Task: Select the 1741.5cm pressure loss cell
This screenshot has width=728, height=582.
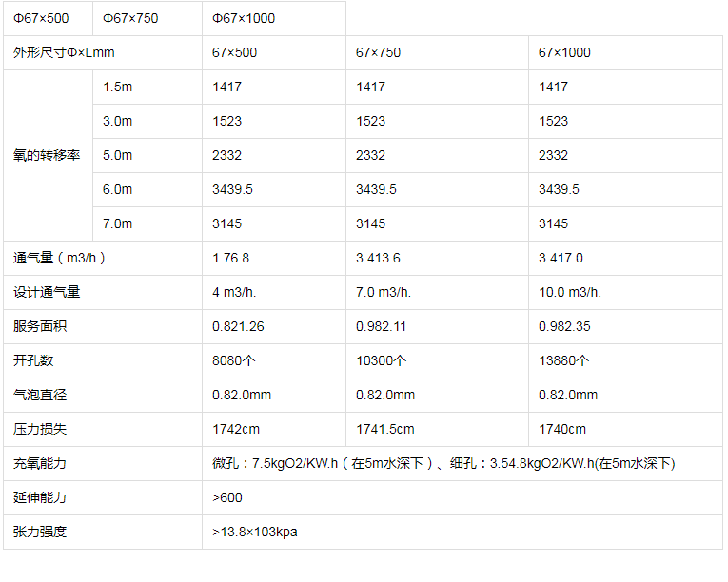Action: click(437, 429)
